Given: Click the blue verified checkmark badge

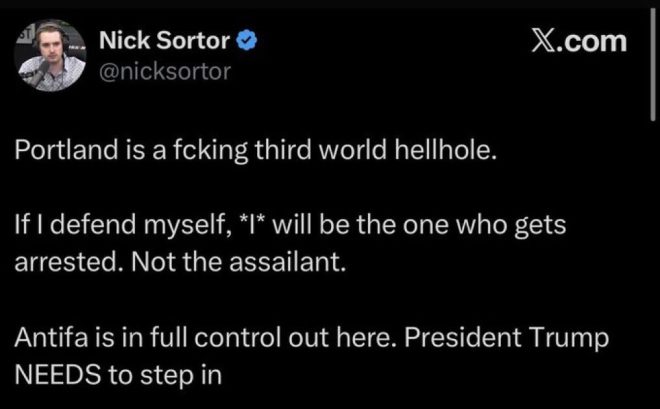Looking at the screenshot, I should point(254,43).
